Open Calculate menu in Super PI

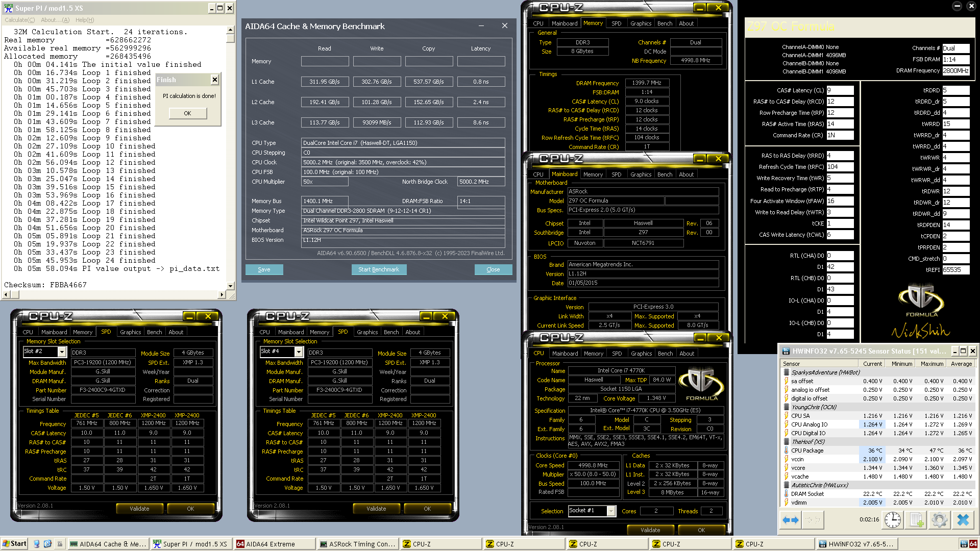pos(20,20)
